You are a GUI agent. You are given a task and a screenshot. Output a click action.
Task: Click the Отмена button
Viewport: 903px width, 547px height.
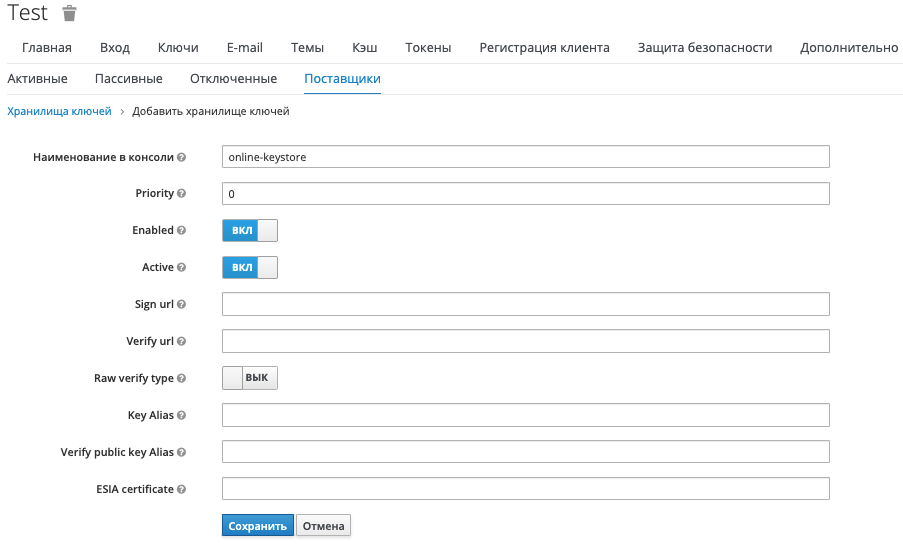[x=323, y=526]
